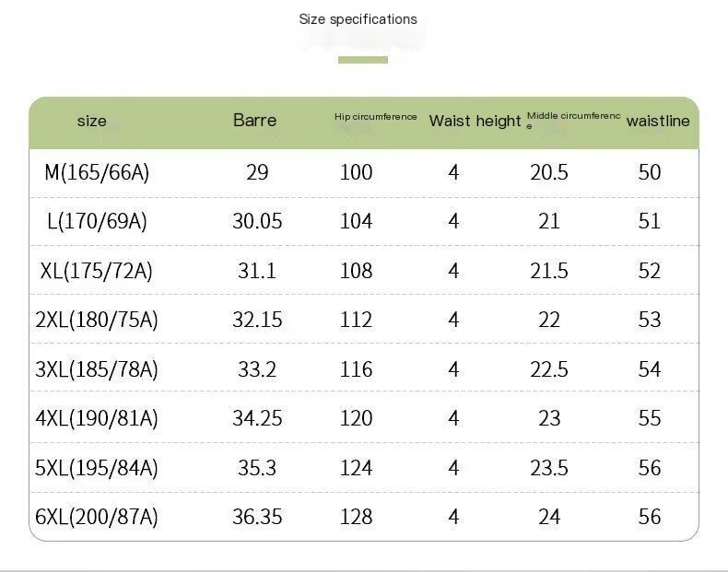
Task: Select the "size" column header
Action: tap(92, 121)
